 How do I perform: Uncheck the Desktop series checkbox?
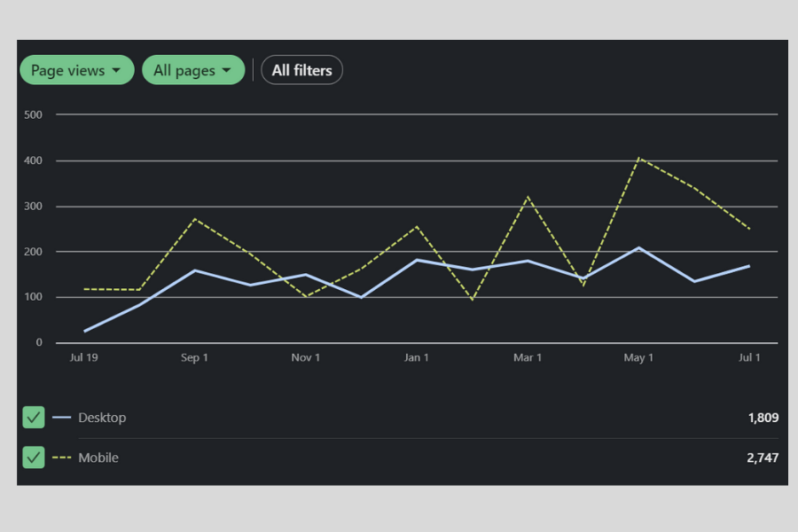click(34, 418)
